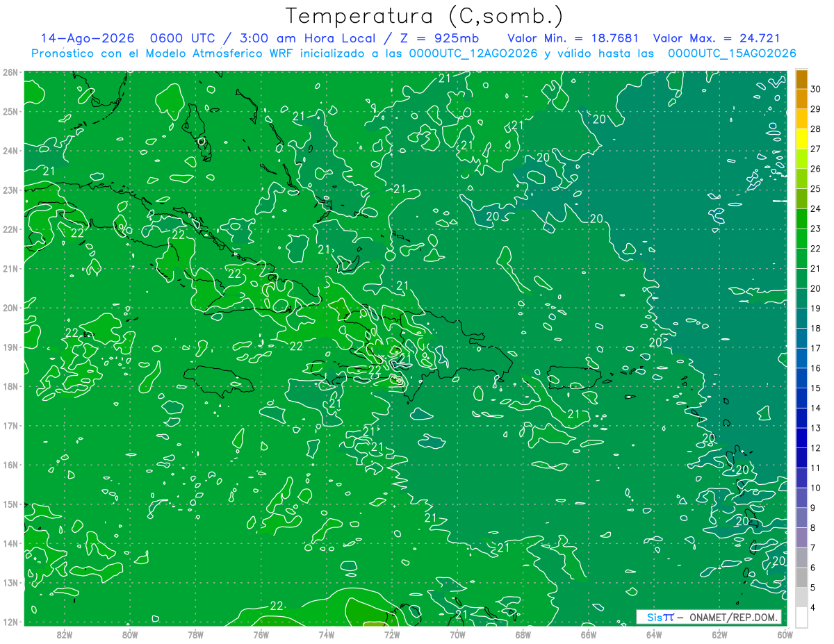Click the bright yellow swatch between 27 and 28
The width and height of the screenshot is (834, 644).
click(801, 138)
